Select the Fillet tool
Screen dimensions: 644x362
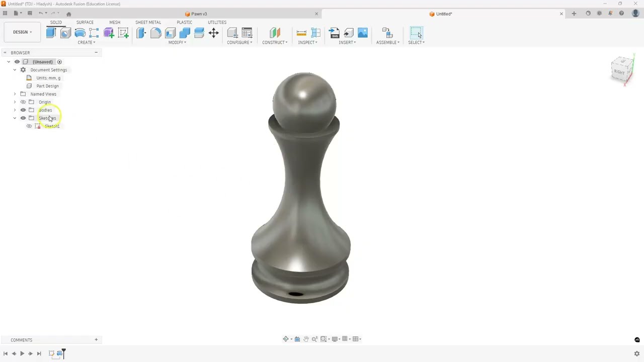155,33
